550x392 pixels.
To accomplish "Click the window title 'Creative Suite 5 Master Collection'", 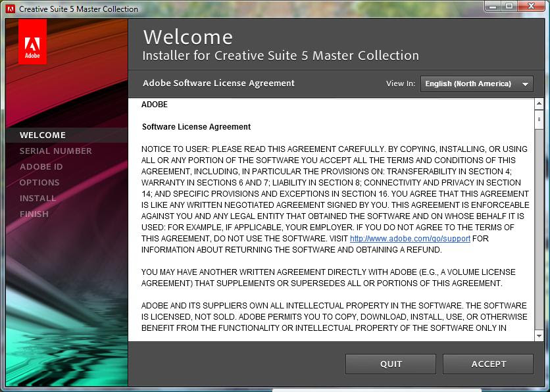I will click(78, 9).
